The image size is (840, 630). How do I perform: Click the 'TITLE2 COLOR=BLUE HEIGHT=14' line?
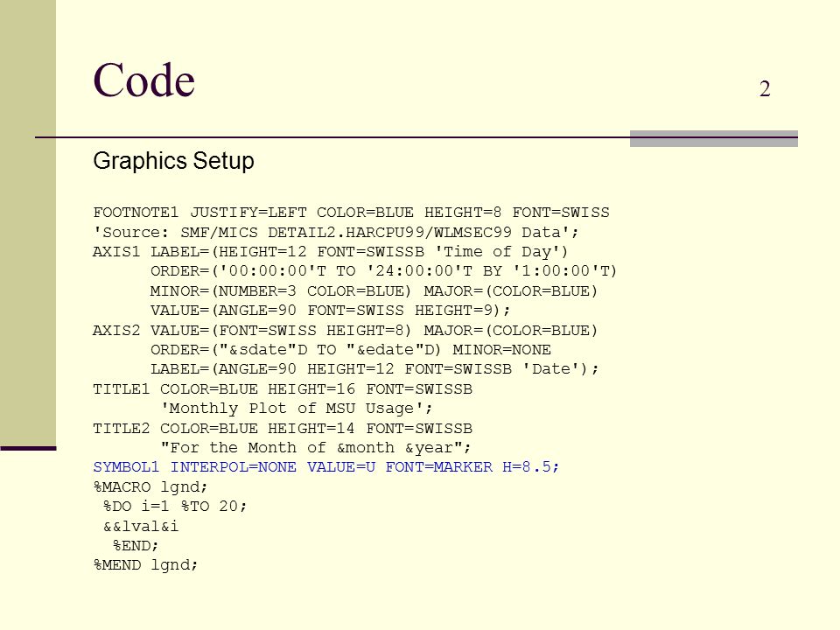point(283,429)
